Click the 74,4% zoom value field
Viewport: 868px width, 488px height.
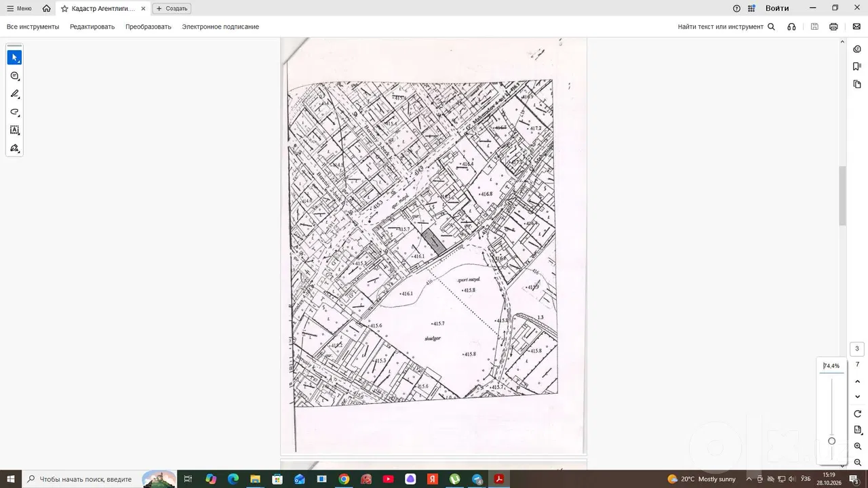tap(831, 366)
